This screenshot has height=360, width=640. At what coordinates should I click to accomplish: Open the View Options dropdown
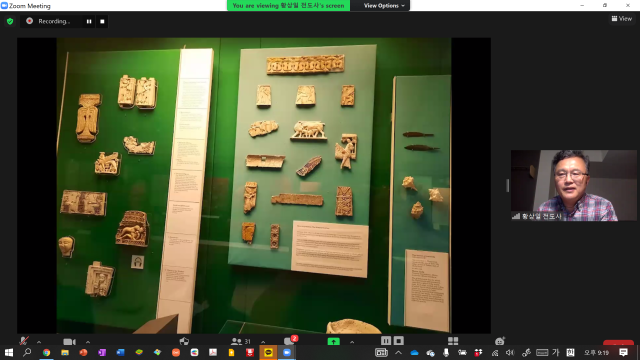384,6
